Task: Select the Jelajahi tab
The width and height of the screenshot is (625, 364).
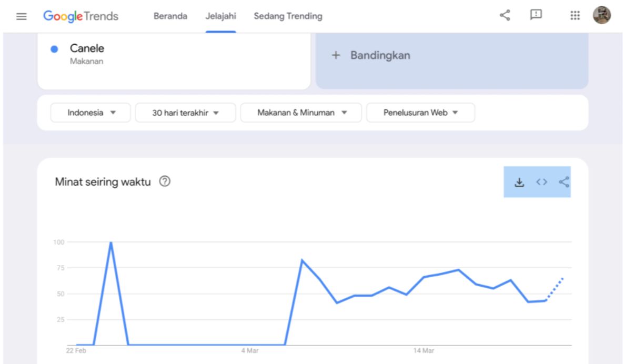Action: (220, 16)
